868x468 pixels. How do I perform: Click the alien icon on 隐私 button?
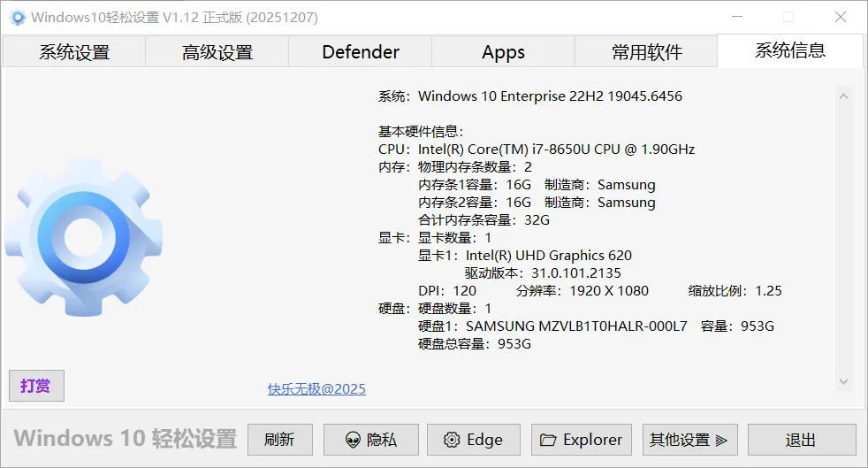[x=353, y=441]
